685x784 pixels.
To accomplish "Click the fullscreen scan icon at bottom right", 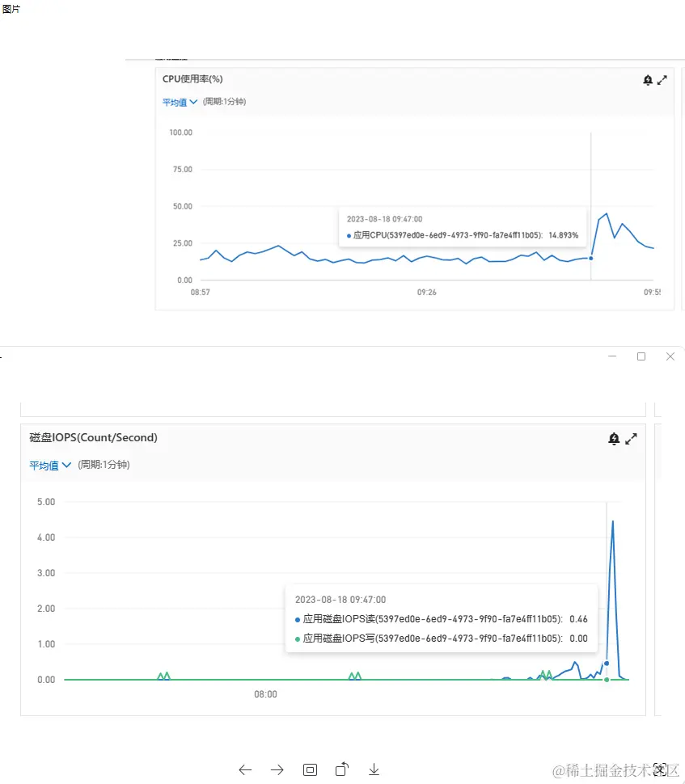I will coord(660,769).
